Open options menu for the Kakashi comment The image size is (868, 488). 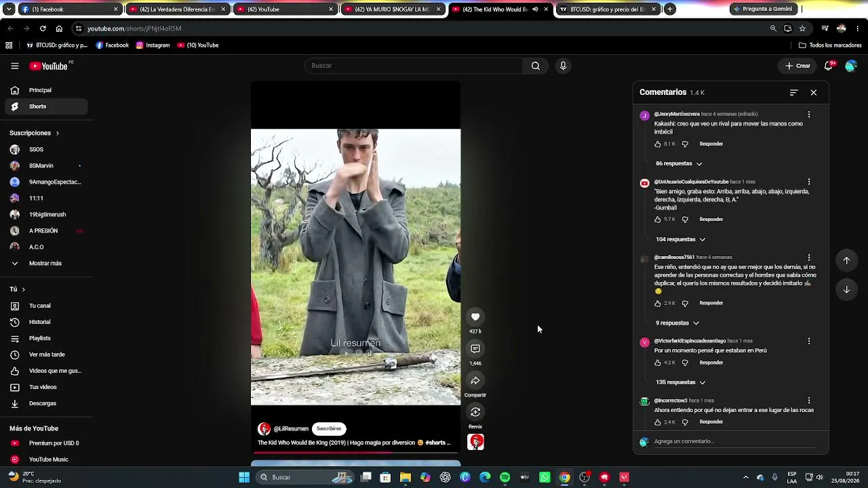pos(809,115)
